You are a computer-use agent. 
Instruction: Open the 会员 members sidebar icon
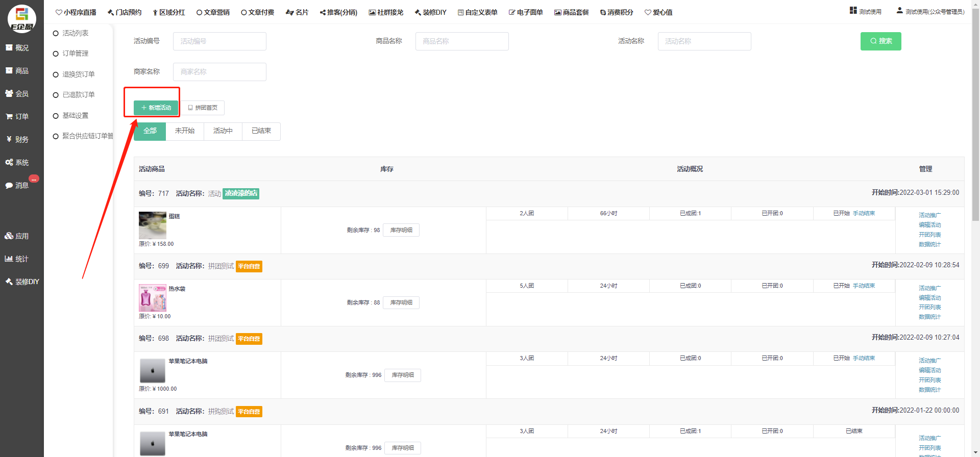[17, 94]
